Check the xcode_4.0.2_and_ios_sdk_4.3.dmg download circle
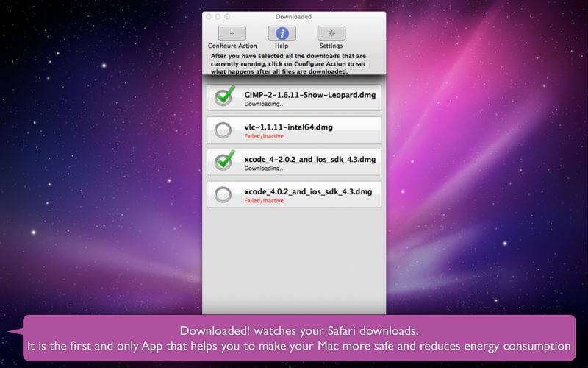The image size is (588, 368). [223, 194]
